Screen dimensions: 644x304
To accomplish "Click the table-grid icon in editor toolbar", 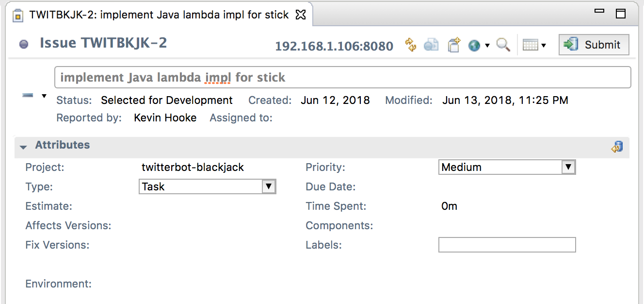I will [x=531, y=45].
